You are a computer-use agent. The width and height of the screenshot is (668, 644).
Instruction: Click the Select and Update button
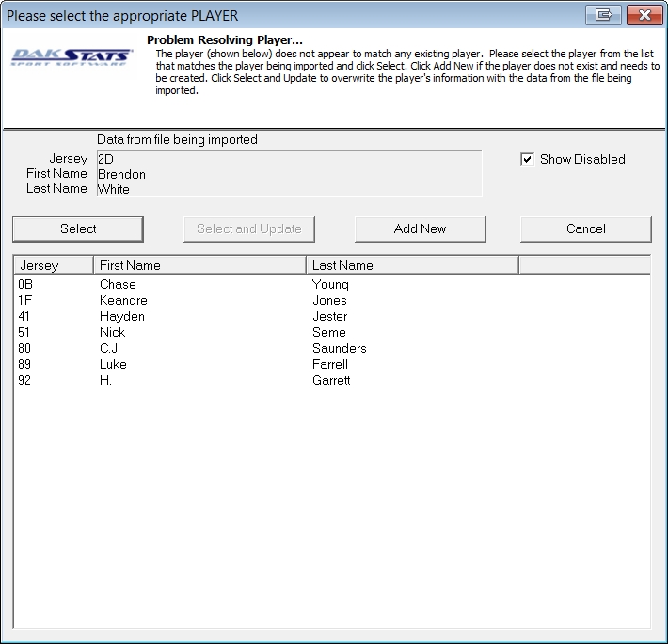(248, 228)
